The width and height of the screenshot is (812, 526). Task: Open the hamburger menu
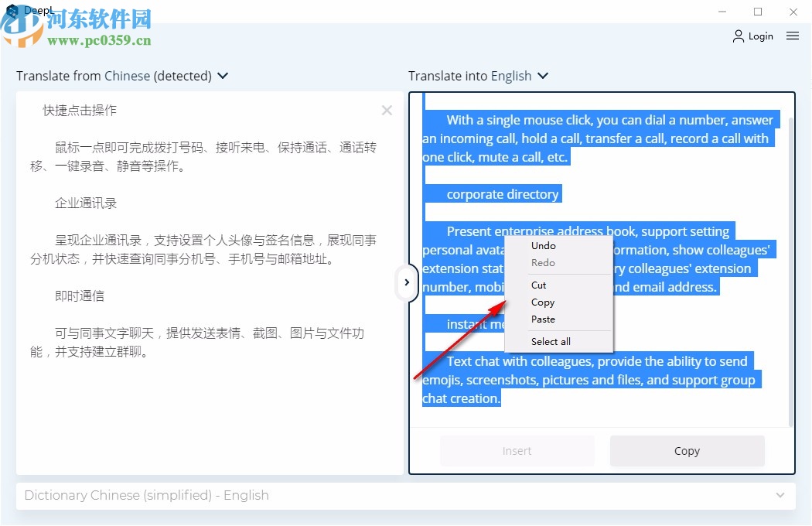[x=793, y=36]
